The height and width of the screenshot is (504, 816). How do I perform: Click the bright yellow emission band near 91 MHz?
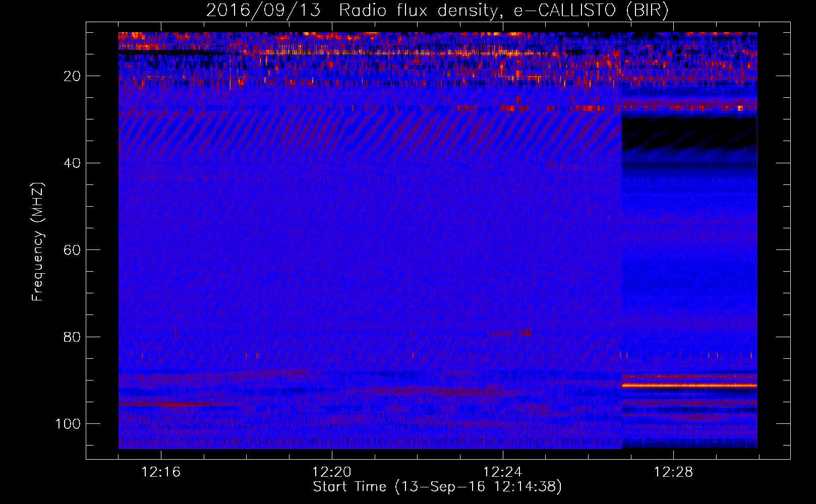pos(689,386)
